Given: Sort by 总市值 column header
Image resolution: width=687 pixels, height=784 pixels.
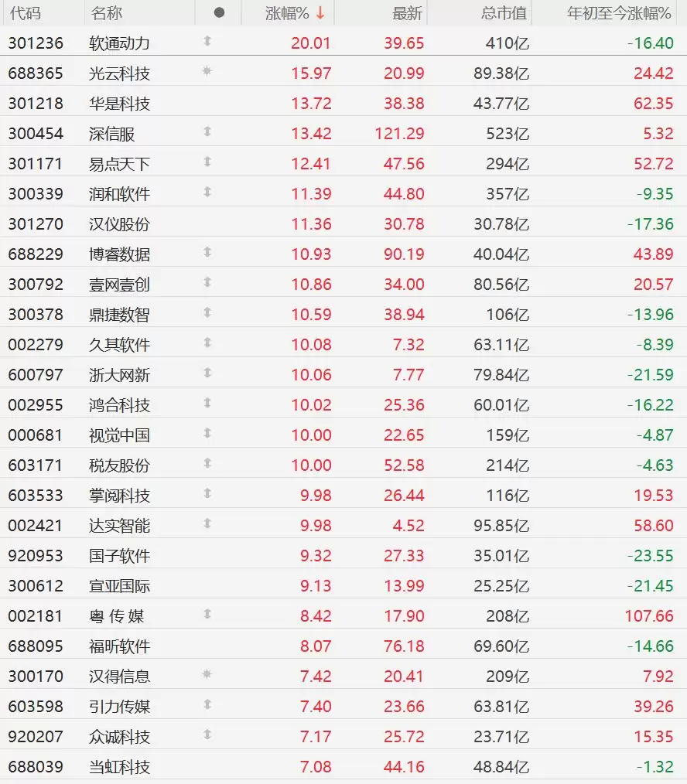Looking at the screenshot, I should (x=504, y=13).
